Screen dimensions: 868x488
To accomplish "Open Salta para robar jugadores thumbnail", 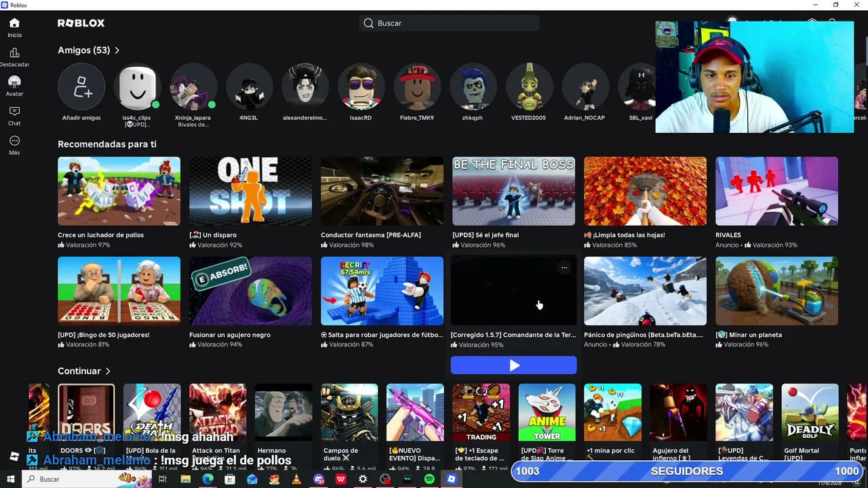I will (382, 291).
